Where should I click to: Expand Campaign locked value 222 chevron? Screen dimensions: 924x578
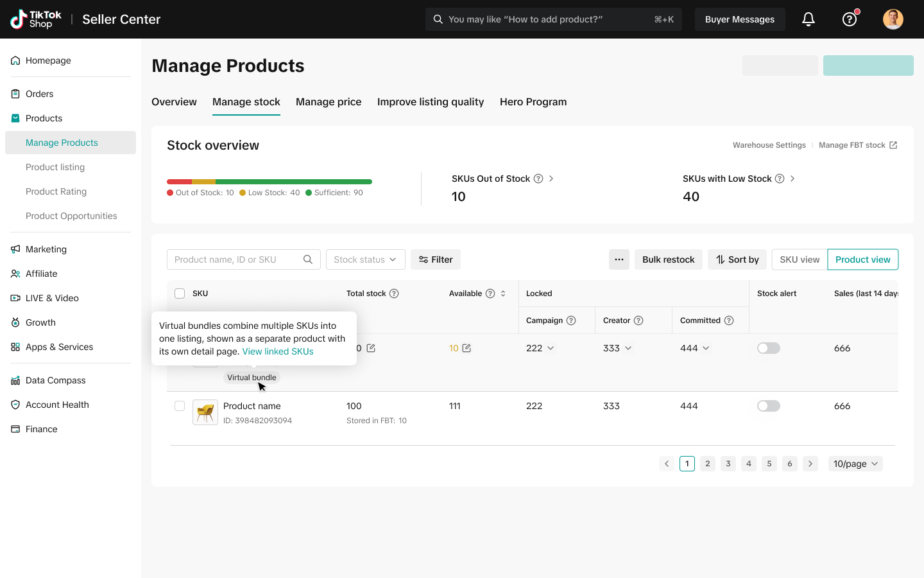551,348
